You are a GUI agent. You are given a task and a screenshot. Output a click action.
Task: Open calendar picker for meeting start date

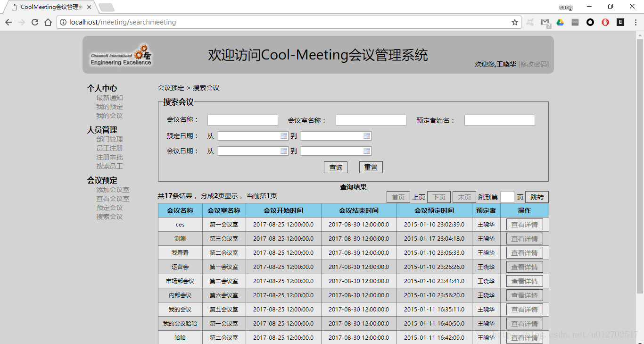[284, 151]
